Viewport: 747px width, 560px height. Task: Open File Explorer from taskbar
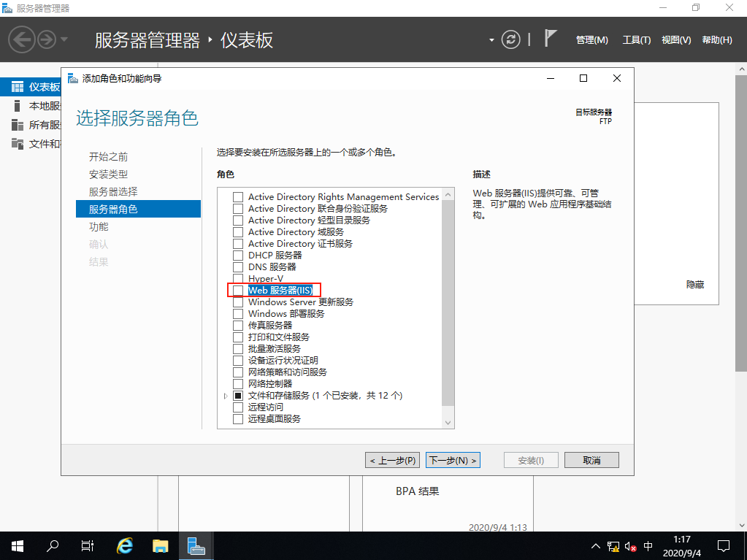click(x=161, y=545)
